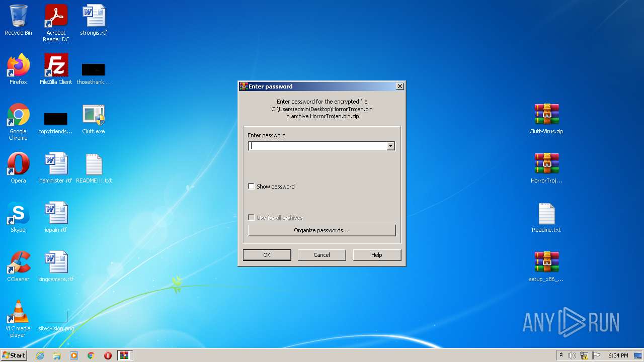Launch Skype desktop shortcut
The width and height of the screenshot is (644, 362).
18,217
